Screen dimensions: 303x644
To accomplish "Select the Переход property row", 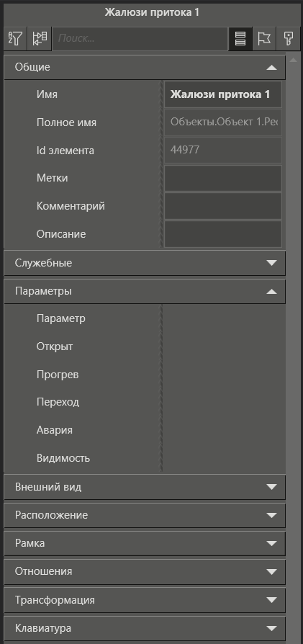I will [x=145, y=402].
